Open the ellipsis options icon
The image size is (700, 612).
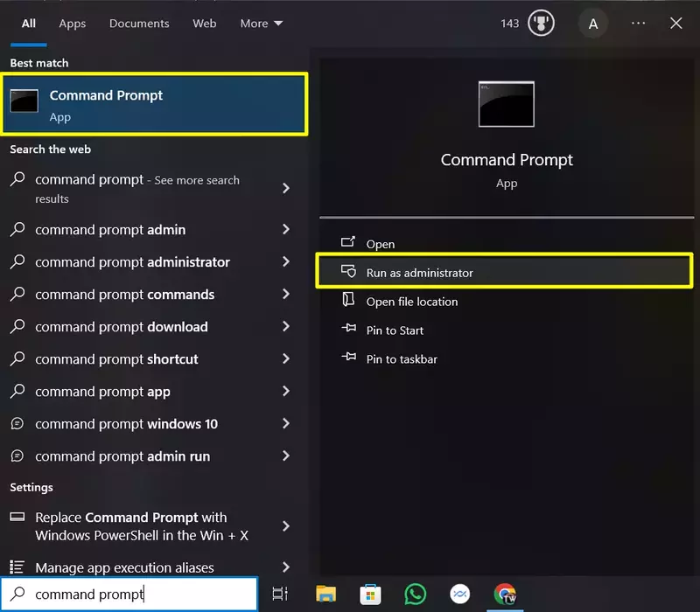(638, 24)
